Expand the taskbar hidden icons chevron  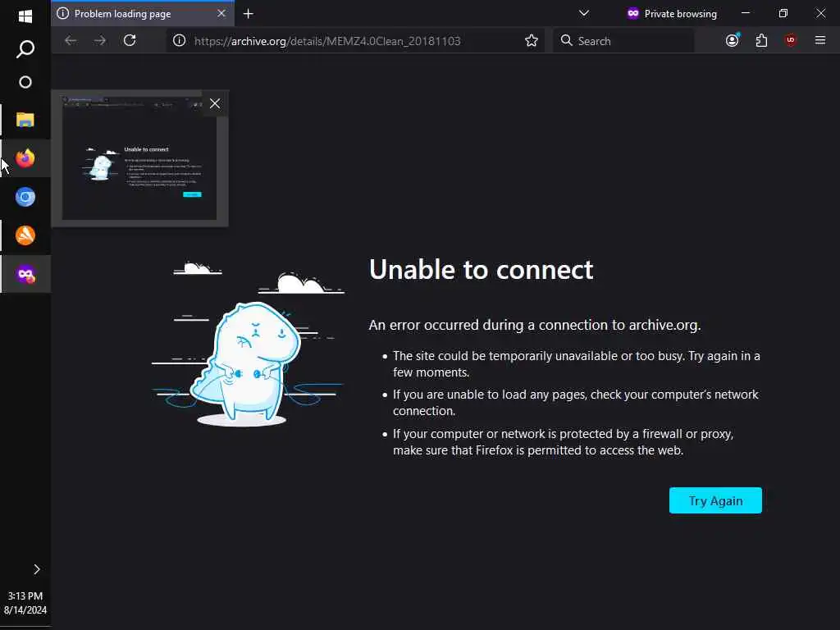pyautogui.click(x=36, y=569)
